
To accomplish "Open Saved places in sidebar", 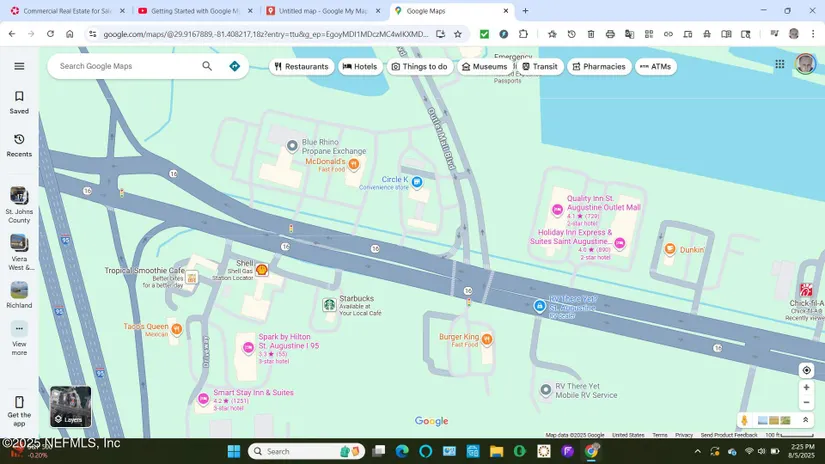I will [19, 102].
